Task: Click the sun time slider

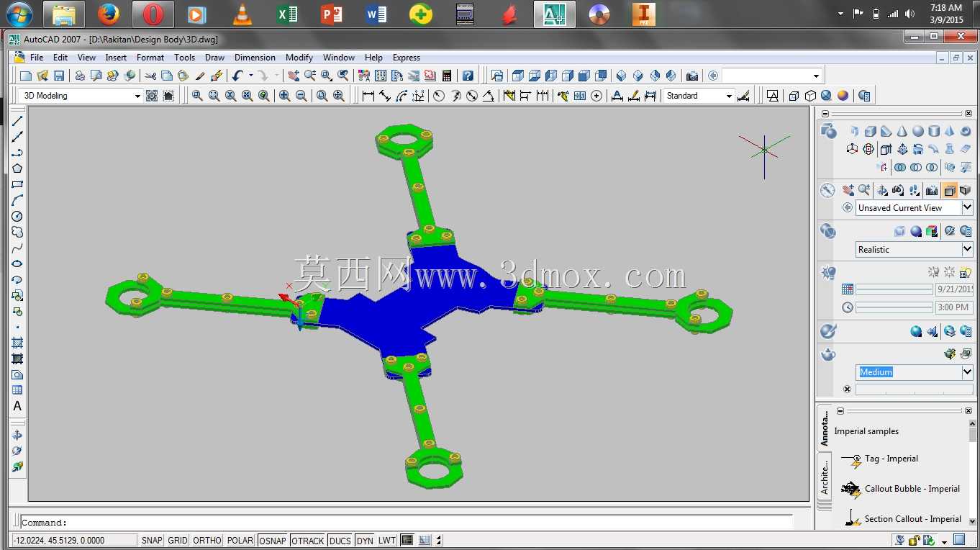Action: click(x=893, y=307)
